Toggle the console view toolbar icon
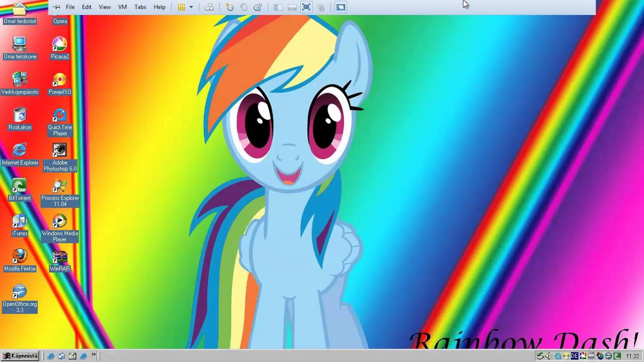 (341, 7)
